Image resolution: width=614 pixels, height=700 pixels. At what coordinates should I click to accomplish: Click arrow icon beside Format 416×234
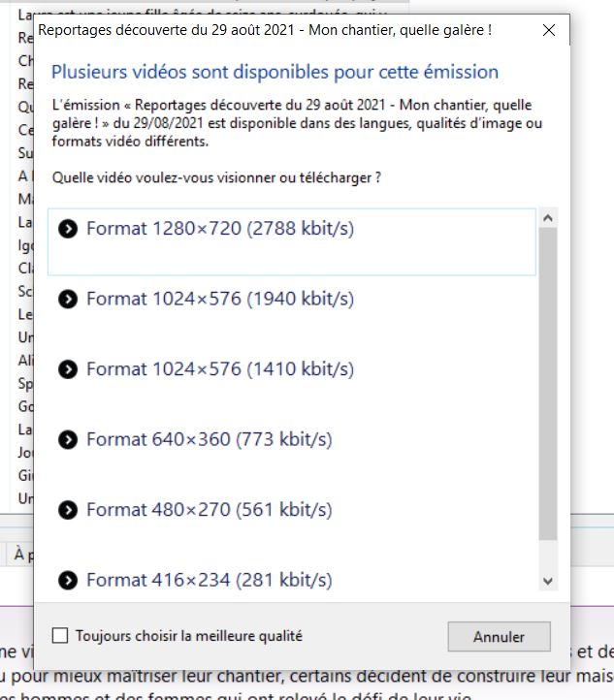point(68,581)
